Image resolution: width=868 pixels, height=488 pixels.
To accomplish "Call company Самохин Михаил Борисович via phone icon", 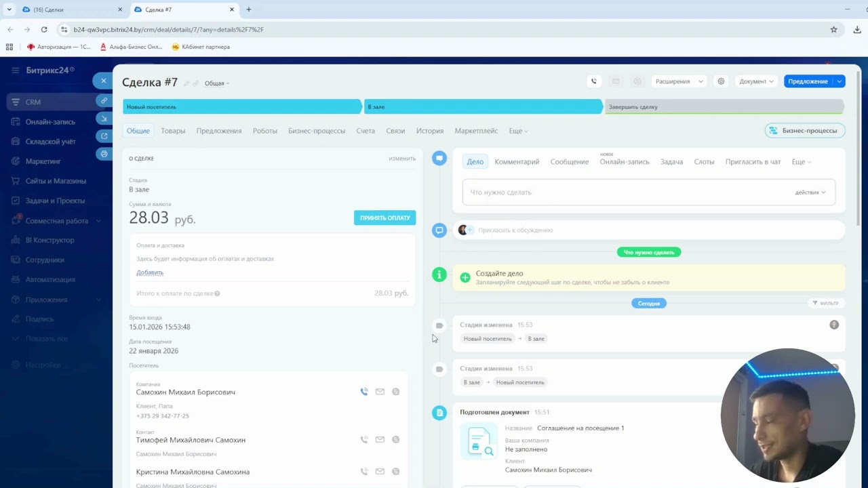I will (x=364, y=392).
